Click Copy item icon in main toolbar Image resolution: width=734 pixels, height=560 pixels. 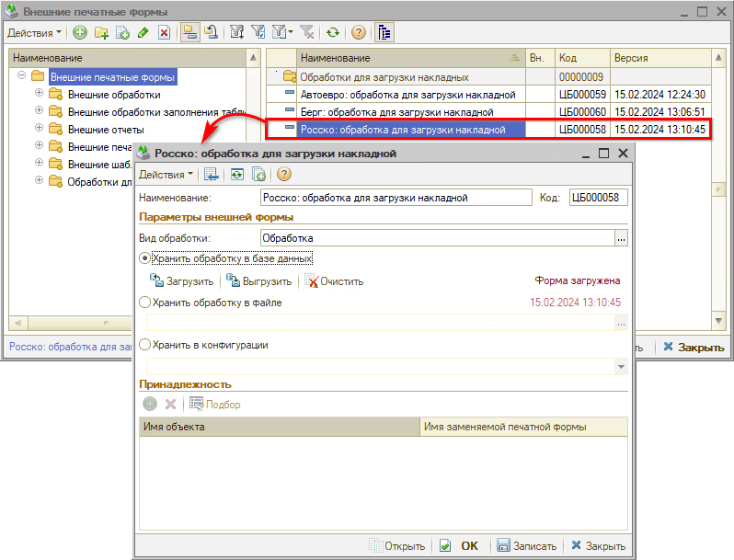[x=122, y=33]
